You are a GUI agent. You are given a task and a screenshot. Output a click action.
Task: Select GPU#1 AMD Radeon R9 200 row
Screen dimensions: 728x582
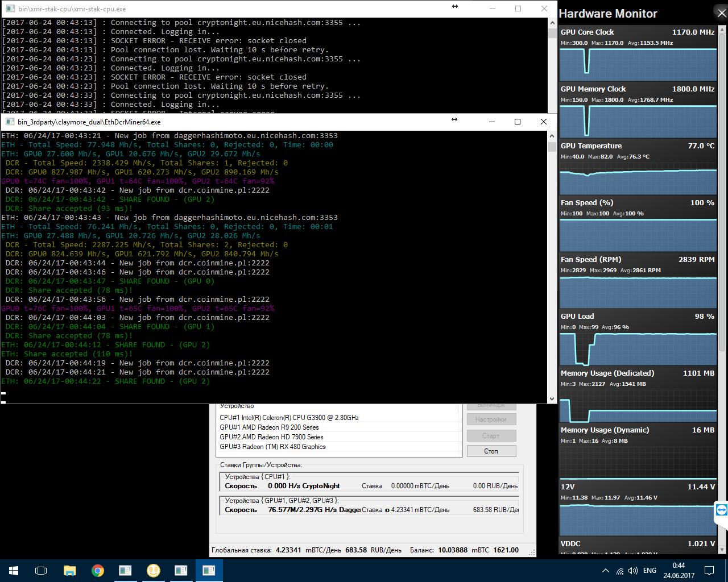pyautogui.click(x=339, y=427)
